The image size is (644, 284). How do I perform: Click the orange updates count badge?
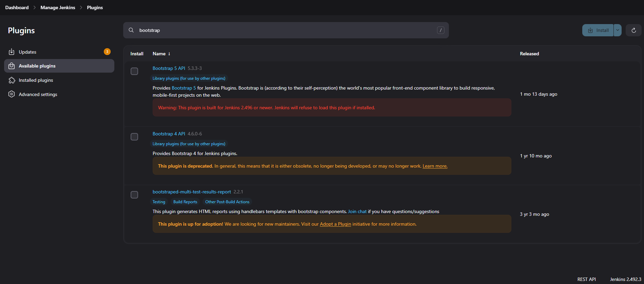pyautogui.click(x=107, y=52)
